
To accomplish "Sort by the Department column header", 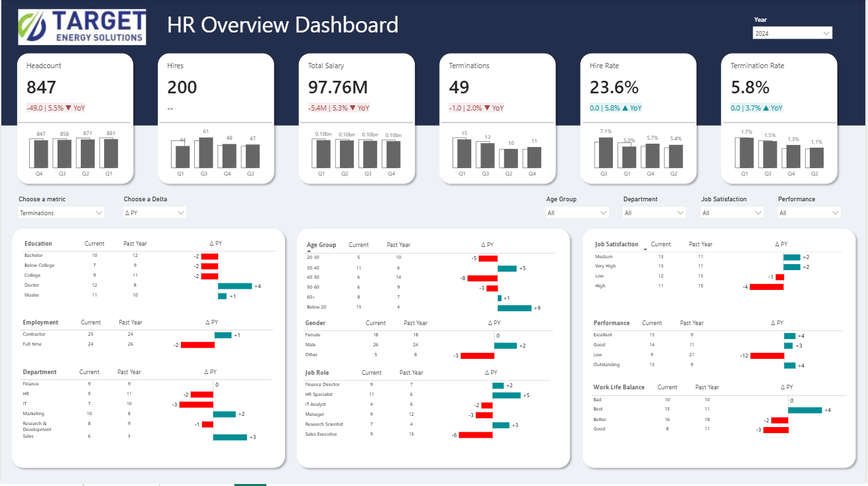I will (x=40, y=372).
